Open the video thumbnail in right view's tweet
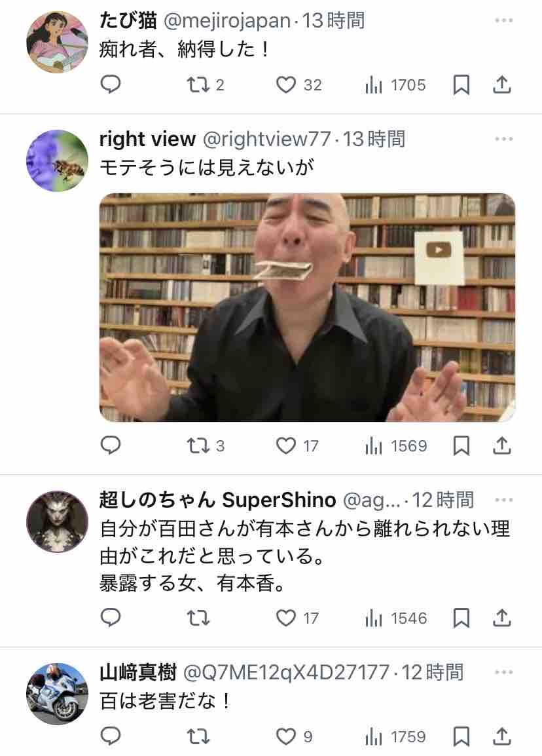Viewport: 542px width, 756px height. tap(307, 307)
